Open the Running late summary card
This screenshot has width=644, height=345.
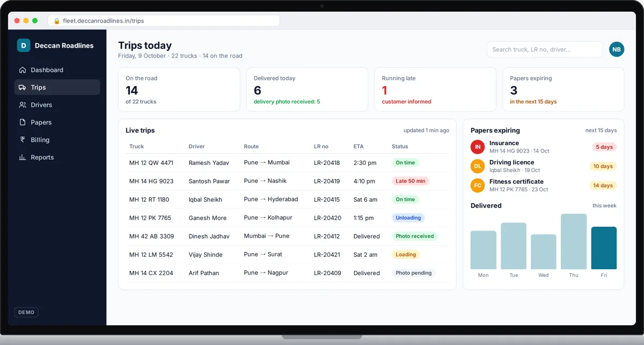click(435, 89)
